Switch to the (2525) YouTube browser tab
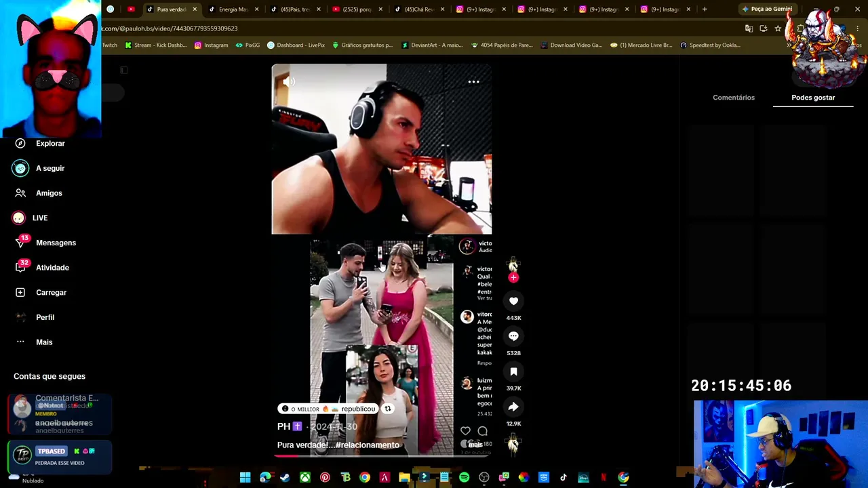Viewport: 868px width, 488px height. [357, 9]
